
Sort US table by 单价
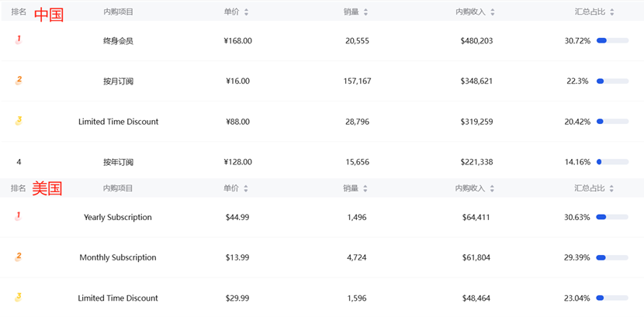pos(246,188)
